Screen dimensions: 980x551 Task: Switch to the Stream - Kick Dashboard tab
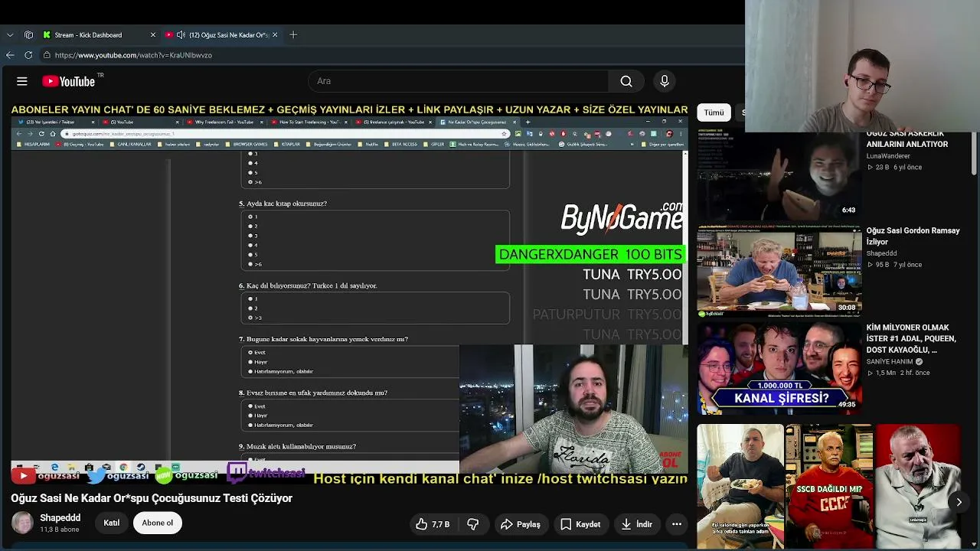click(98, 34)
